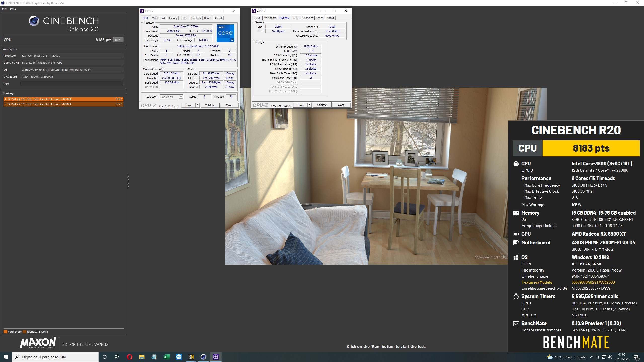
Task: Click Close button in right CPU-Z
Action: point(341,105)
